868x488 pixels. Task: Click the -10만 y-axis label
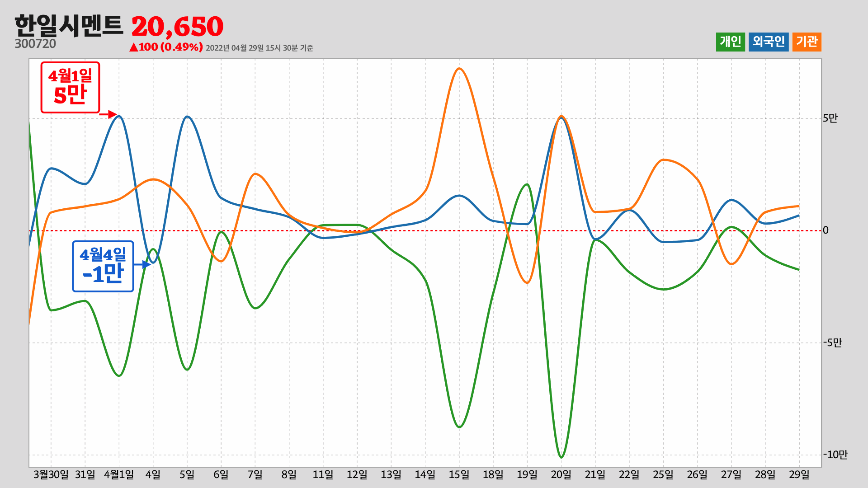pyautogui.click(x=835, y=455)
